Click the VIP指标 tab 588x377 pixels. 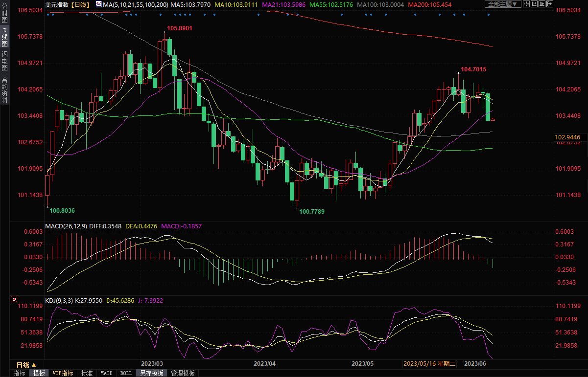[x=63, y=373]
